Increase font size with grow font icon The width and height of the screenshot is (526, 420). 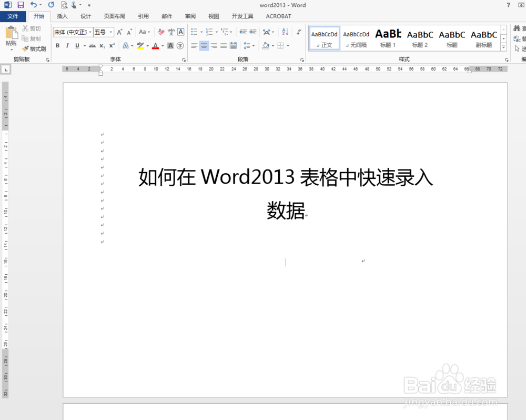click(119, 32)
